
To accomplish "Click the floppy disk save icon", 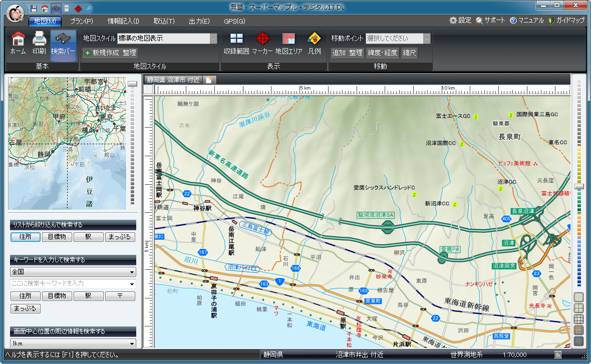I will [34, 9].
